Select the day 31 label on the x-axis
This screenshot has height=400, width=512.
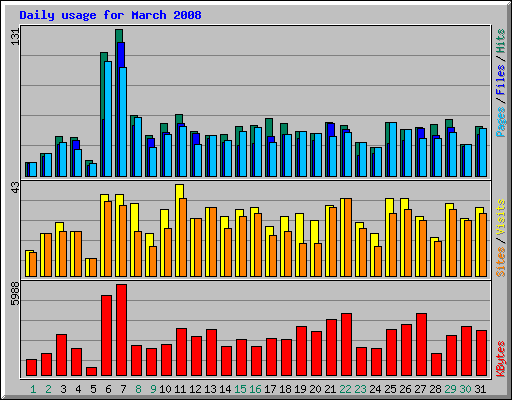pyautogui.click(x=480, y=389)
